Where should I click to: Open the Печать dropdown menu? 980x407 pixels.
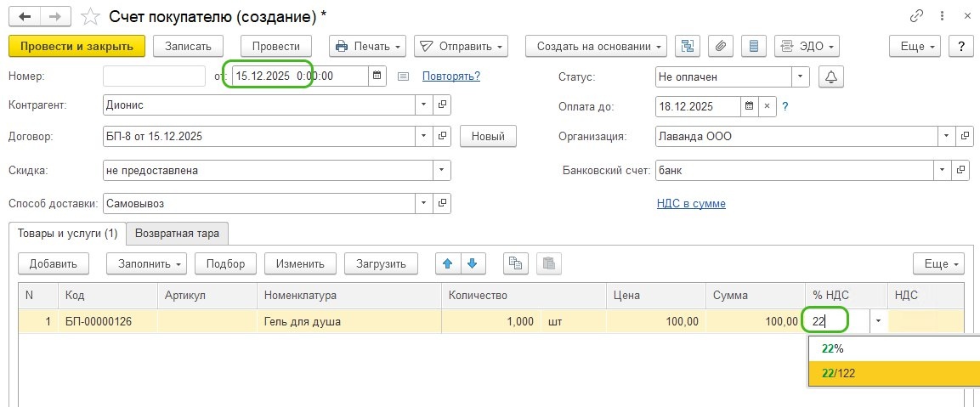coord(367,46)
